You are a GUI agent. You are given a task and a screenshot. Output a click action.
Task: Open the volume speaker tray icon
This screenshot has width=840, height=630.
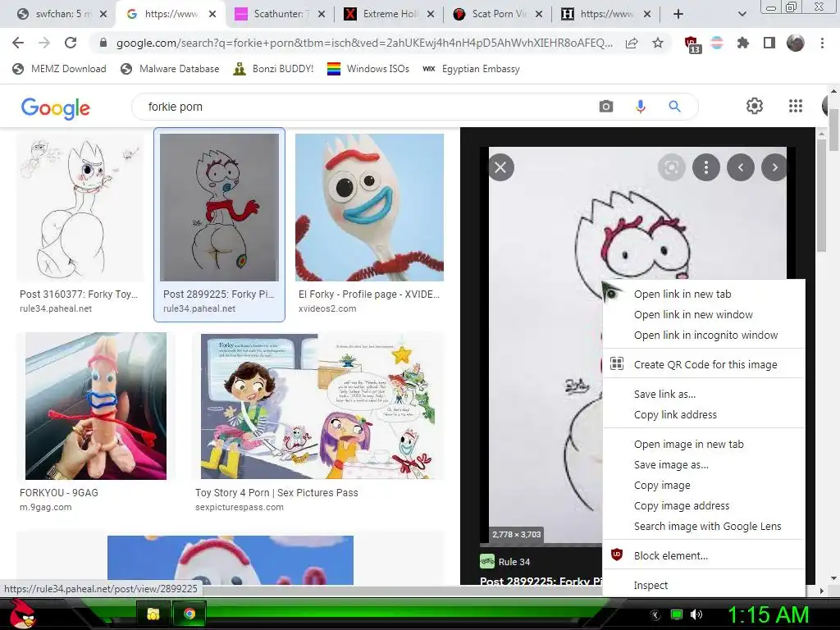tap(696, 614)
